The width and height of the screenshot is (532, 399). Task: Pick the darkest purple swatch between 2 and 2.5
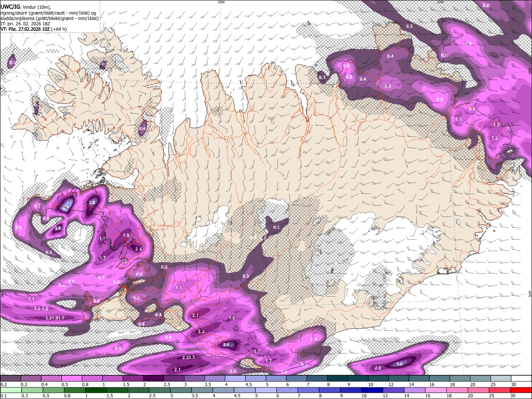tap(153, 379)
